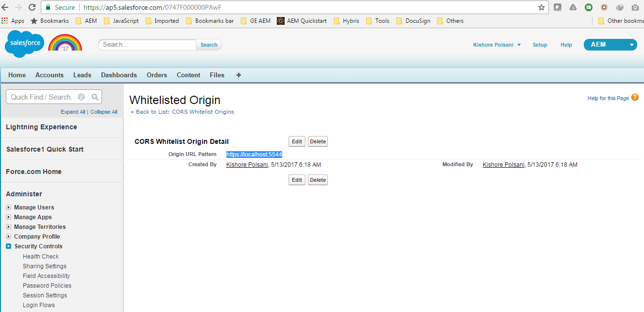The image size is (644, 312).
Task: Open the Hybris bookmarks folder
Action: click(346, 21)
